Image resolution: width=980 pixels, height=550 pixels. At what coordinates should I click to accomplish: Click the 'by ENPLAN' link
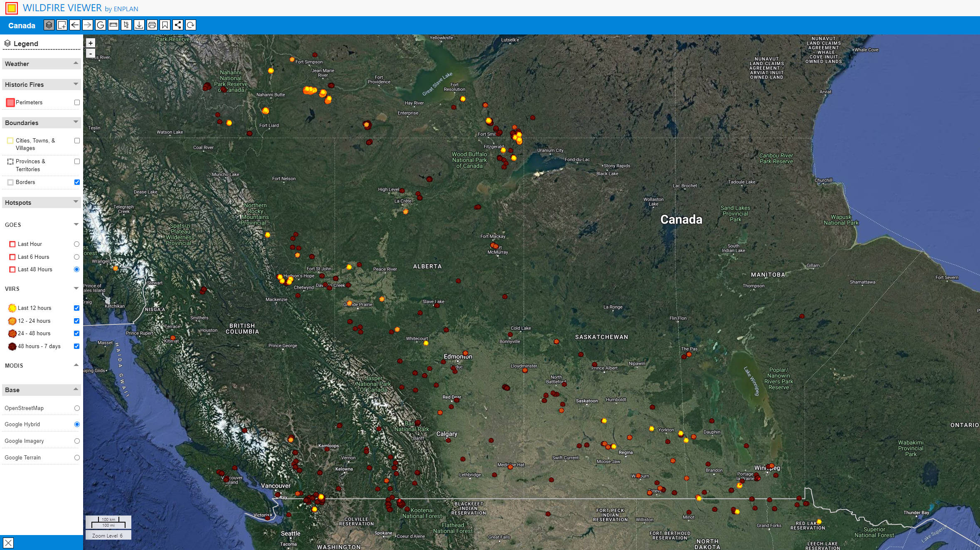pos(121,9)
